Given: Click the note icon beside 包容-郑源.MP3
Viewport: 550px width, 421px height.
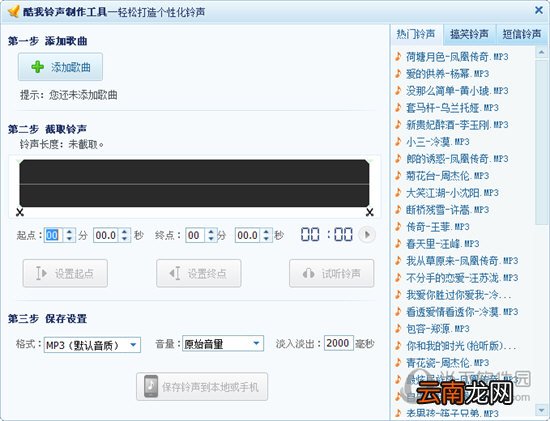Looking at the screenshot, I should [x=398, y=329].
